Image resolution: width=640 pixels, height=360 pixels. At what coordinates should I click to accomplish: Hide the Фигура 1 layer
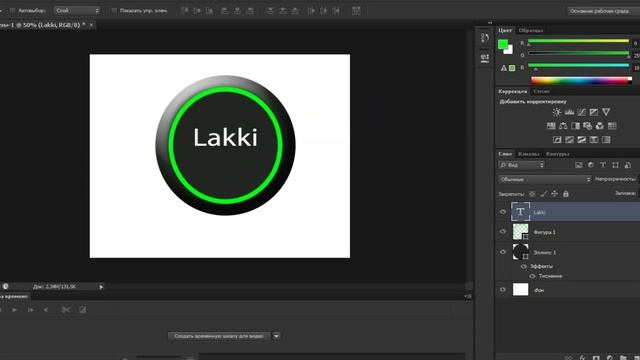[x=503, y=231]
